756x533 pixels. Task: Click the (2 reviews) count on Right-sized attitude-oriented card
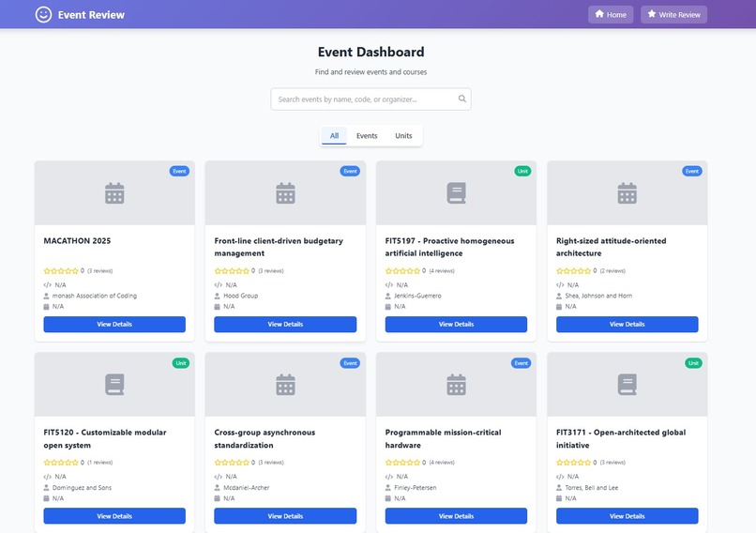[x=612, y=271]
